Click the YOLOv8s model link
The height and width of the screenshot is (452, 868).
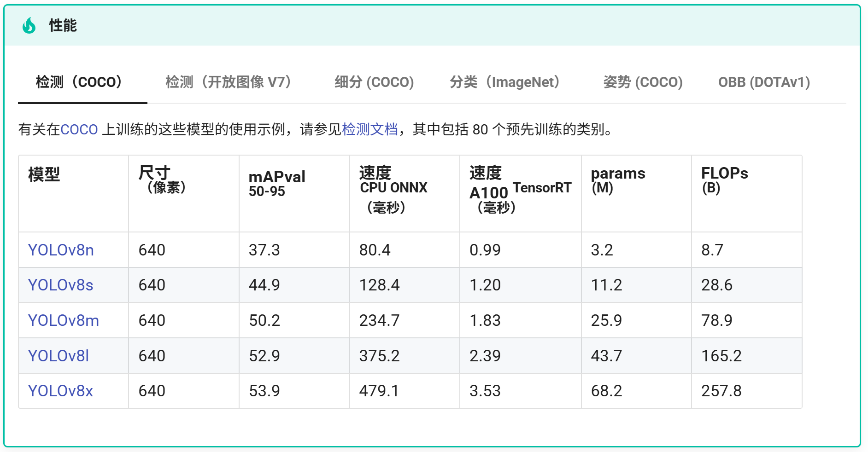[x=60, y=285]
